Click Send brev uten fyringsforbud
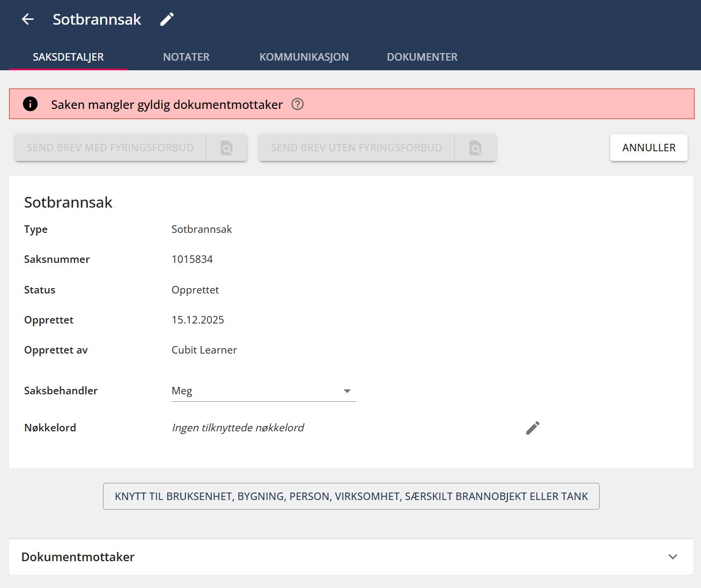Image resolution: width=701 pixels, height=588 pixels. coord(357,148)
